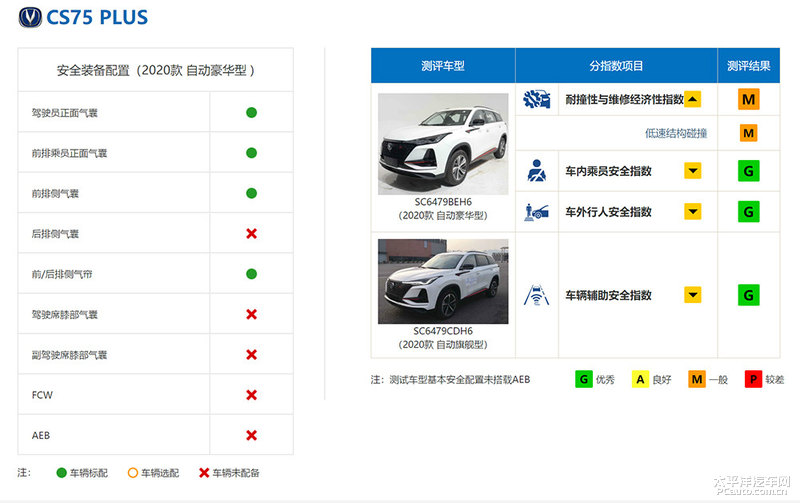Click red X for 驾驶席膝部气囊

pyautogui.click(x=252, y=314)
